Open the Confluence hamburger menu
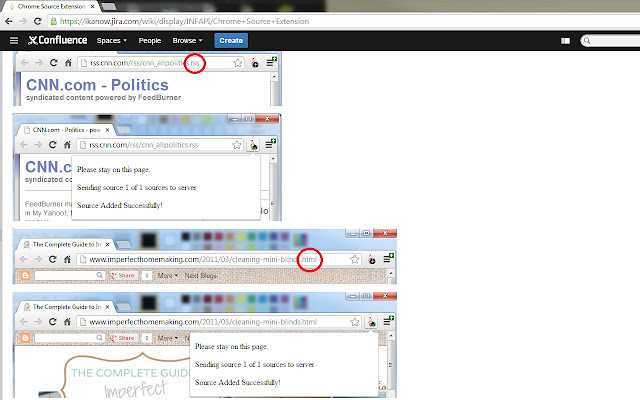The image size is (640, 400). pos(14,40)
